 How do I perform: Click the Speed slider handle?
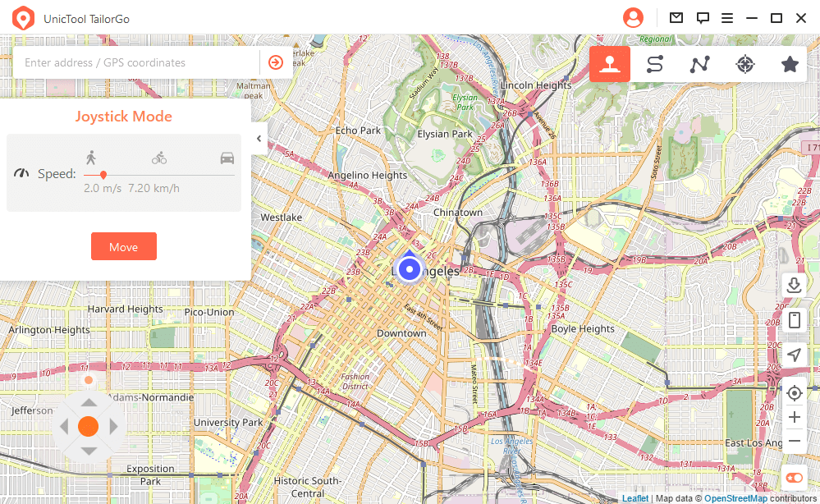tap(103, 174)
